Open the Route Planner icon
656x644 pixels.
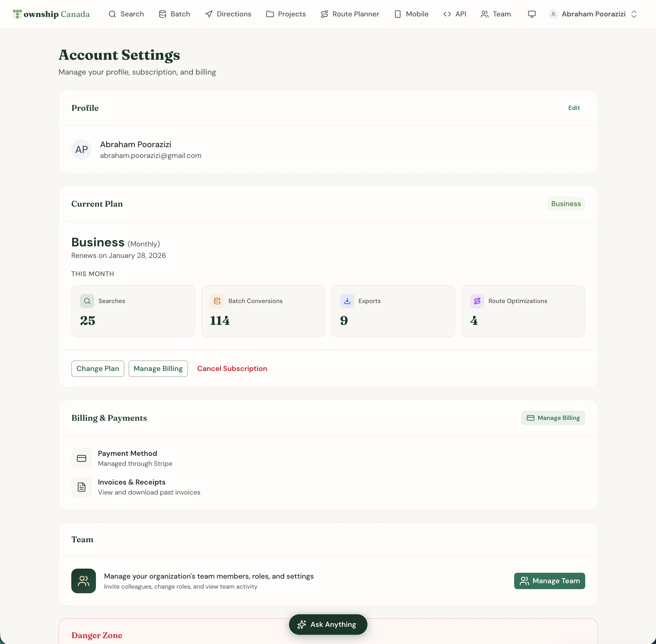coord(325,14)
